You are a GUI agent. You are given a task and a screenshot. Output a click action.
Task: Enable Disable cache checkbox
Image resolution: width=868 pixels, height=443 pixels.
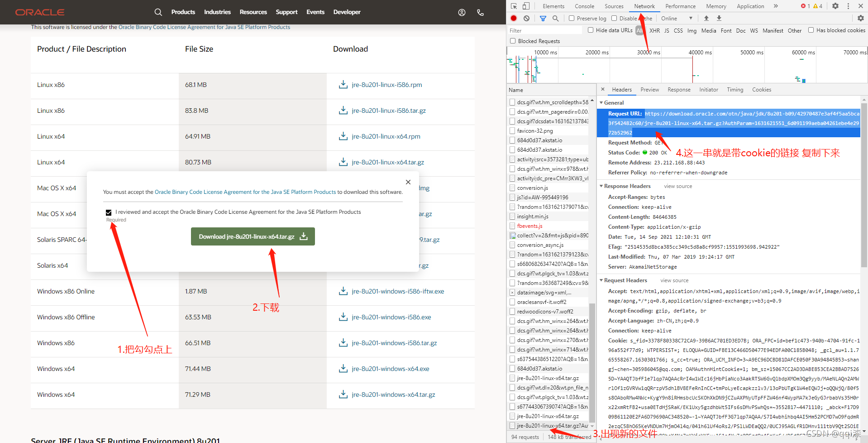point(614,18)
